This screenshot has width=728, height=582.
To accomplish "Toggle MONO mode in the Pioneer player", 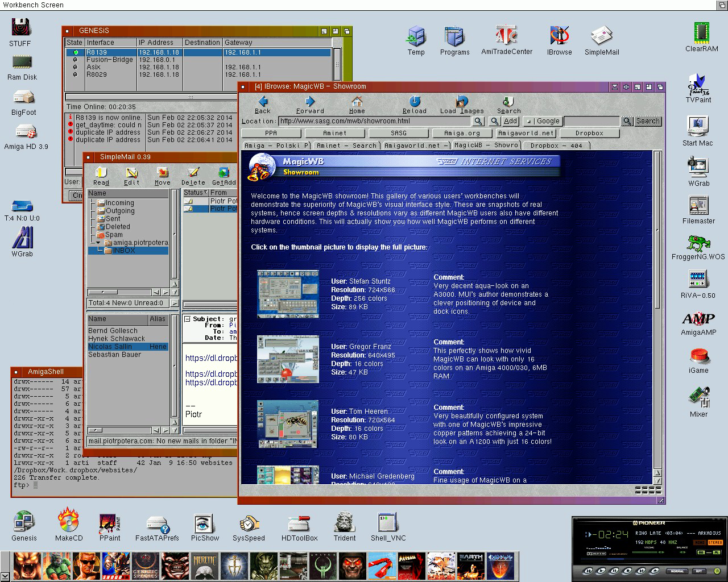I will pos(700,542).
